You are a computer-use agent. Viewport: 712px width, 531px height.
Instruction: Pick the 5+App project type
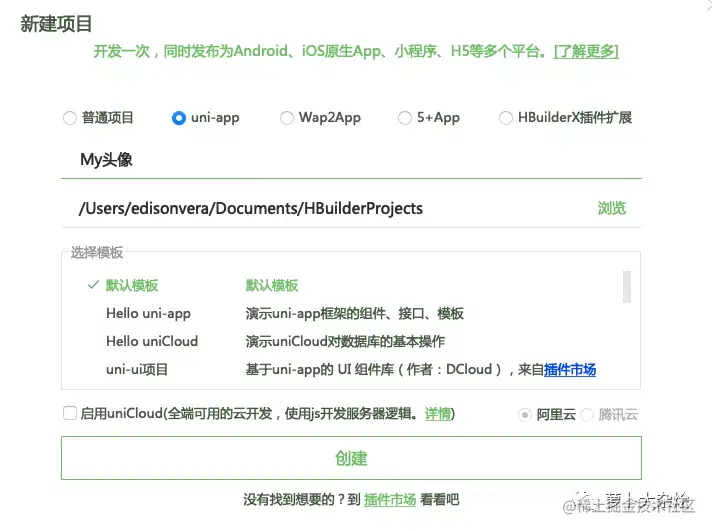coord(405,118)
